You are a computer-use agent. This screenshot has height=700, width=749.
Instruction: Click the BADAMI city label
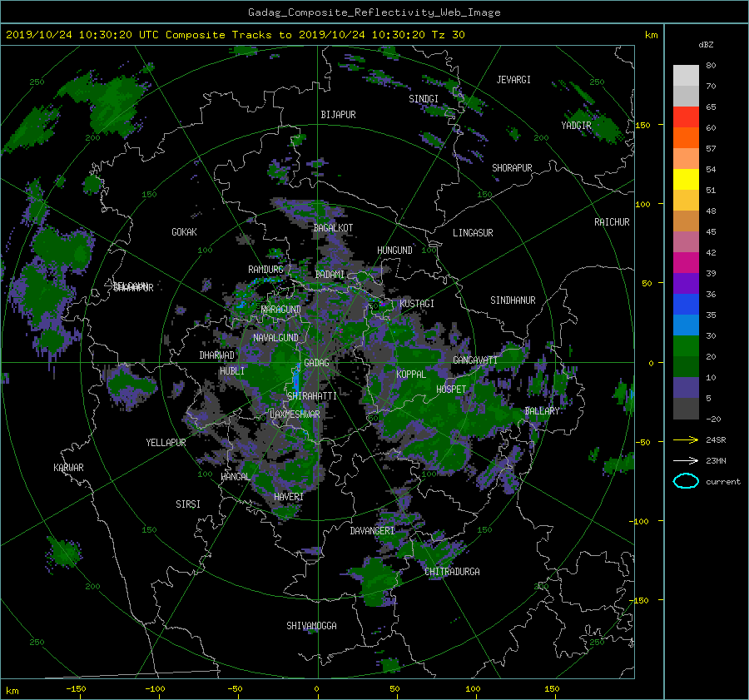330,275
